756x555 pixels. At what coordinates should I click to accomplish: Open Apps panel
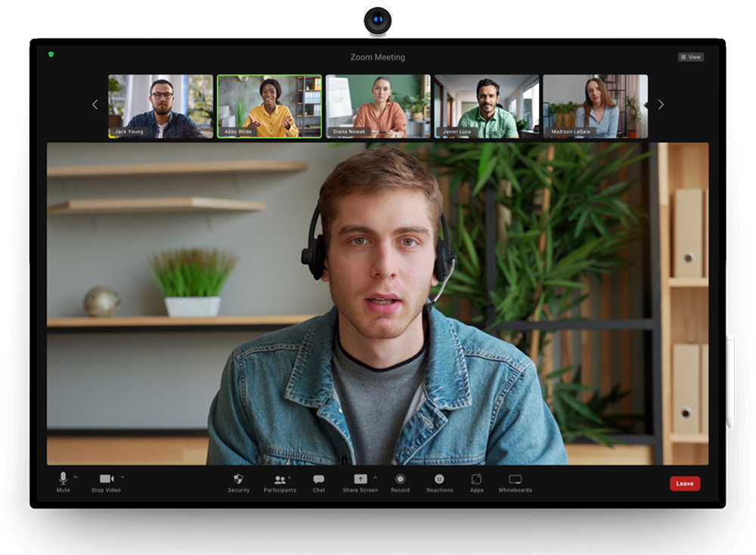point(476,482)
